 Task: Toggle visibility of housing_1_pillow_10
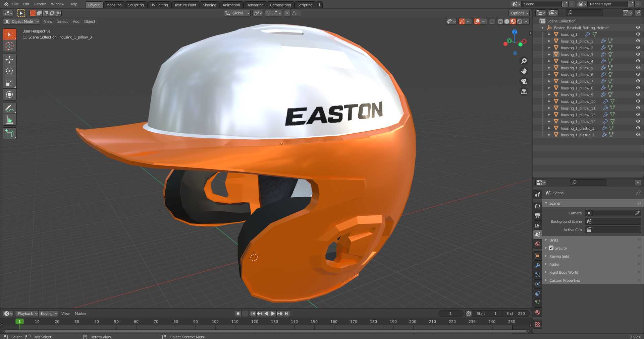tap(638, 101)
